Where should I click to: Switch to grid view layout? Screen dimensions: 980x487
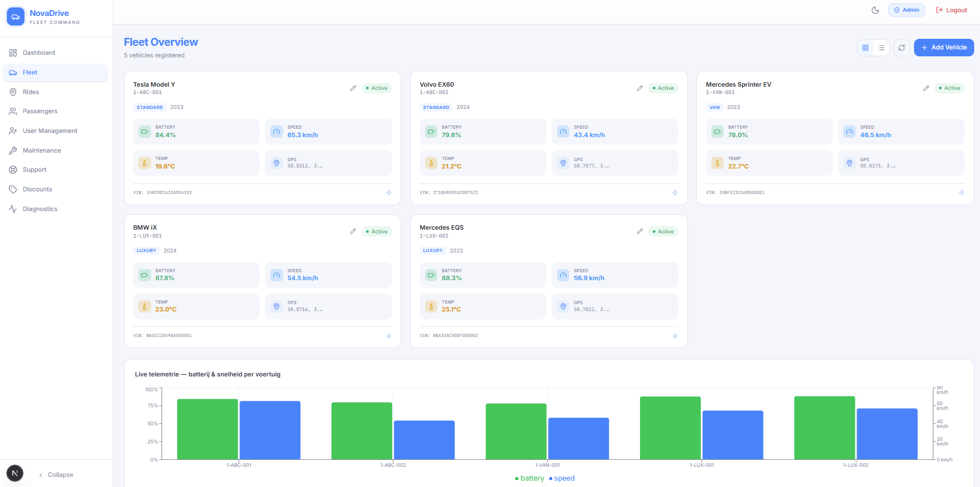point(866,48)
